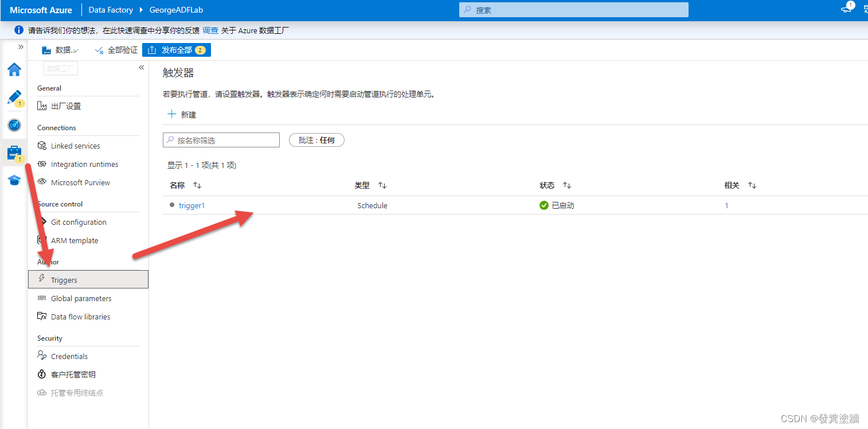
Task: Open Credentials
Action: click(x=69, y=356)
